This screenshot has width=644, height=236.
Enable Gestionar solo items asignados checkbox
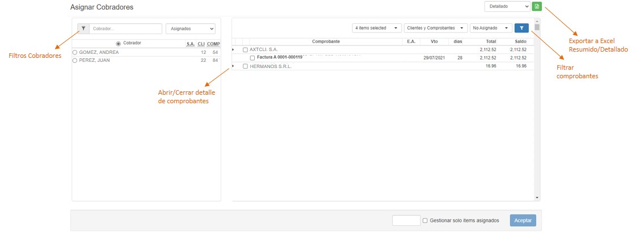pyautogui.click(x=425, y=221)
